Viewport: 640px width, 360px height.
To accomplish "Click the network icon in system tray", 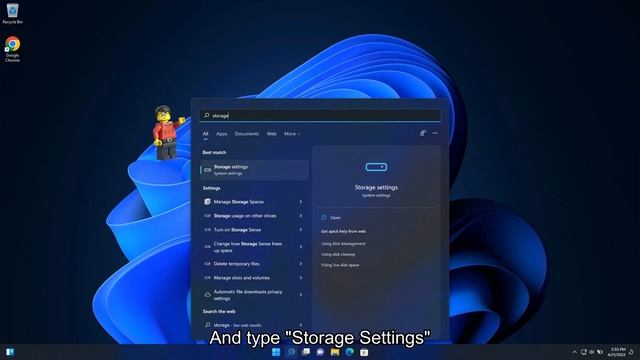I will point(584,352).
